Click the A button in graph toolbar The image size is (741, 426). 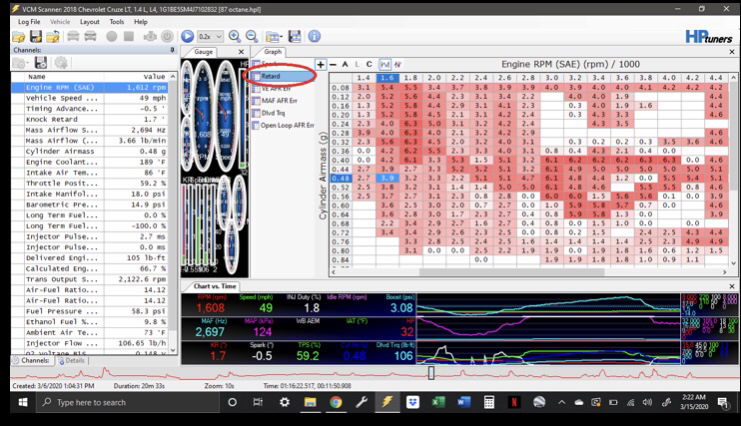345,65
